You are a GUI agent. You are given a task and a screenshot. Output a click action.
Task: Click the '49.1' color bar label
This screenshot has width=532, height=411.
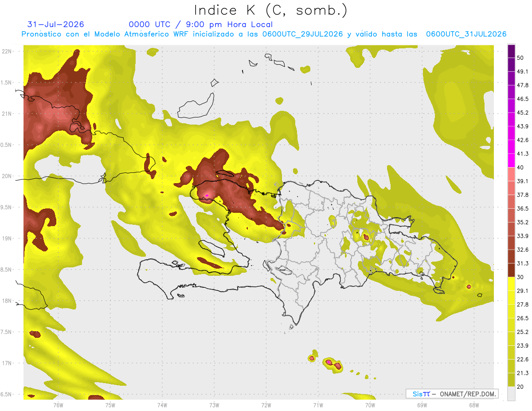click(x=522, y=71)
